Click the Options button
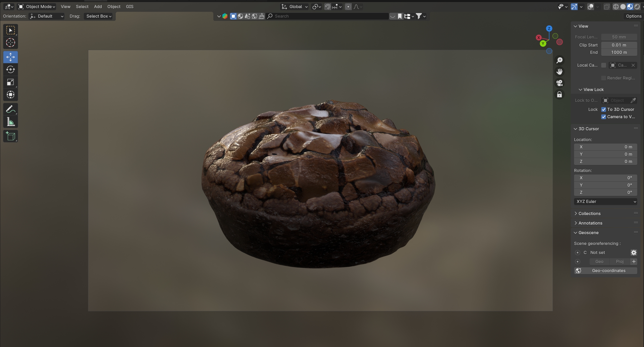 (x=633, y=16)
